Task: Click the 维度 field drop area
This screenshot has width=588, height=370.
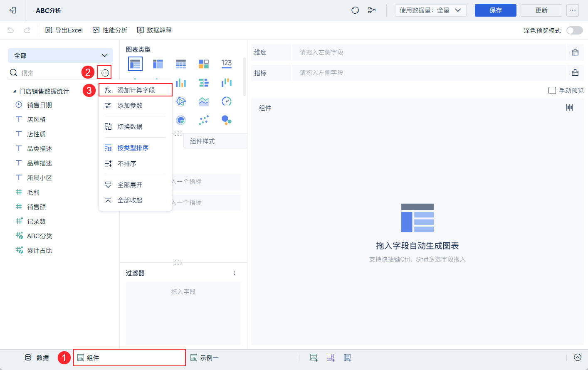Action: [x=429, y=52]
